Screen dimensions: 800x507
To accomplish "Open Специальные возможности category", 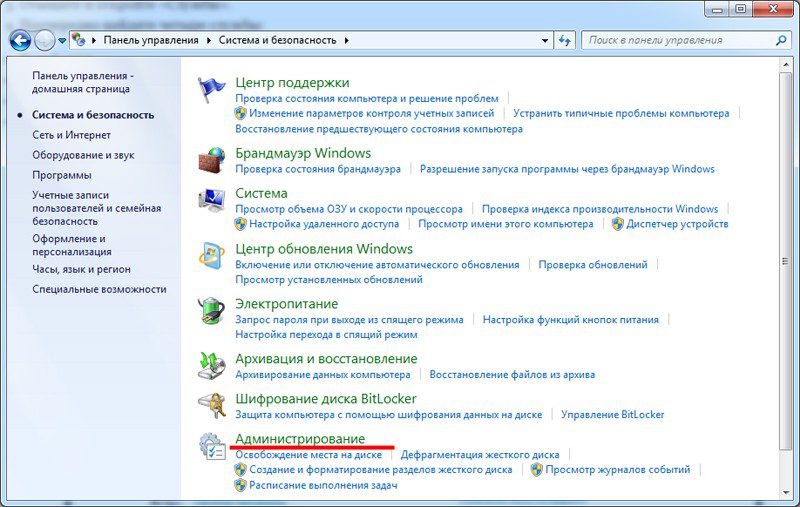I will click(x=99, y=289).
